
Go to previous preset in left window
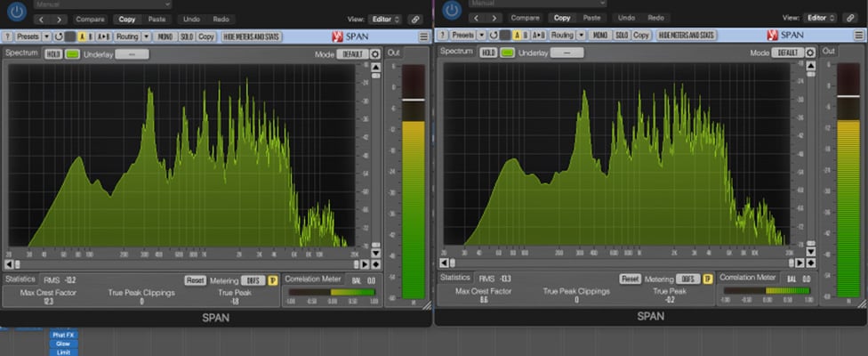(42, 20)
